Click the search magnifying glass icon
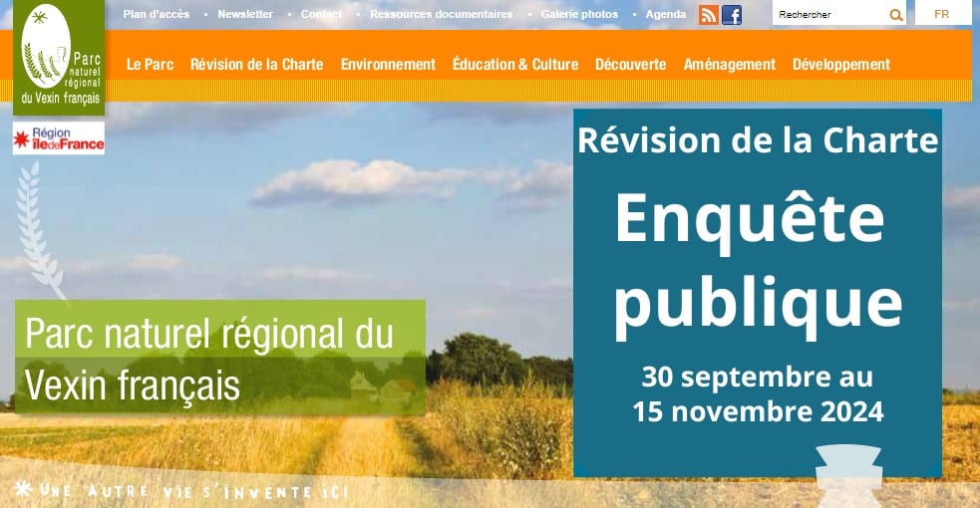 [x=896, y=15]
